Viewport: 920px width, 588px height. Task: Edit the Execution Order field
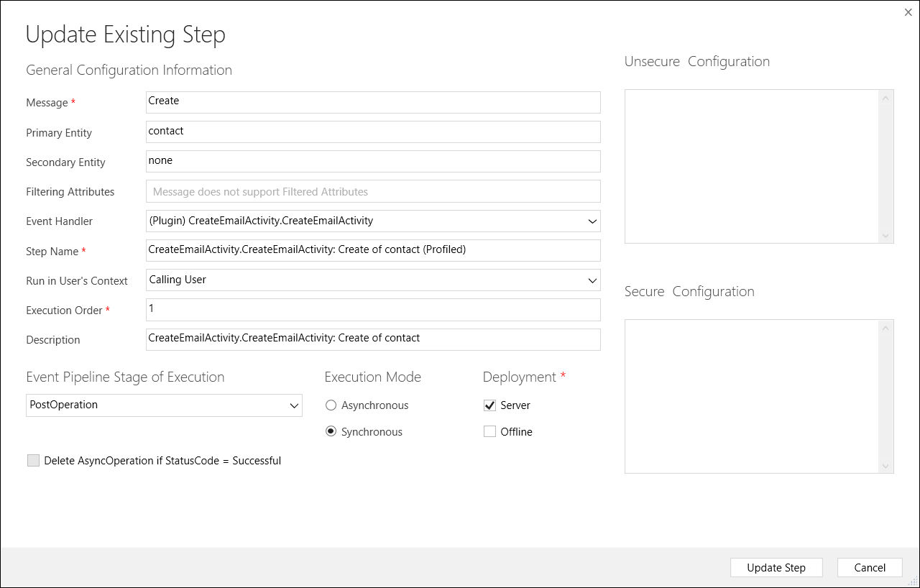point(373,310)
